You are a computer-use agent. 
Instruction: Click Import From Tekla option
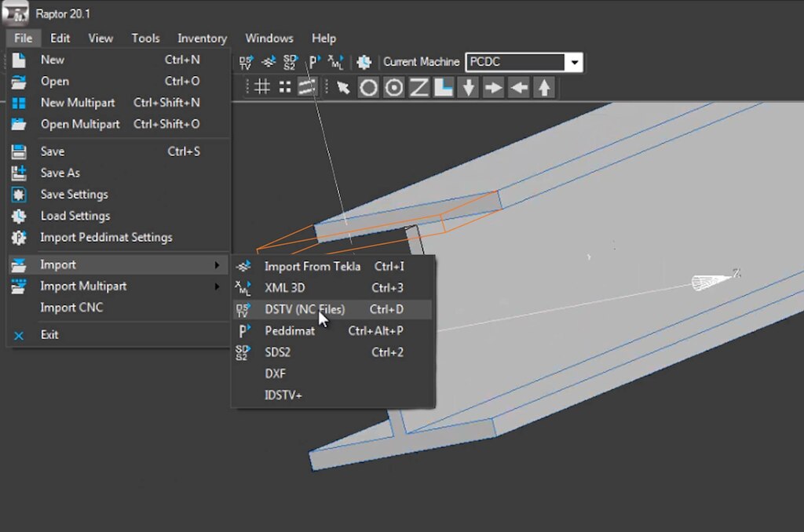tap(312, 267)
